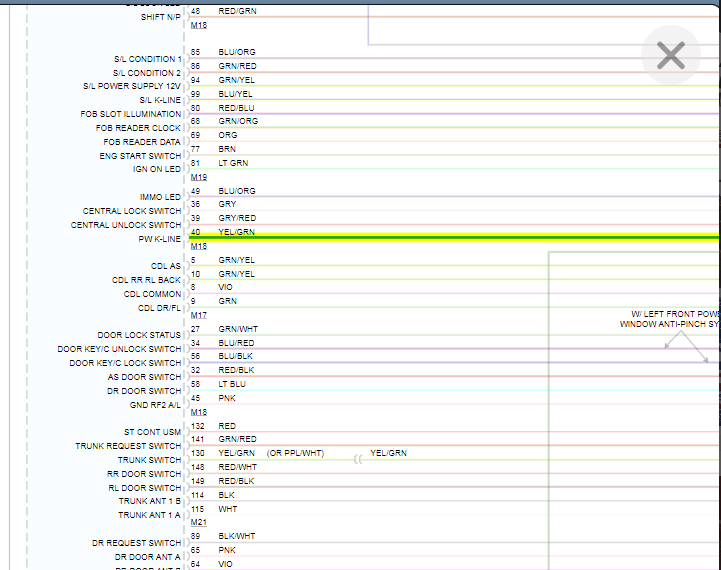
Task: Click the DR DOOR SWITCH label
Action: pos(144,391)
